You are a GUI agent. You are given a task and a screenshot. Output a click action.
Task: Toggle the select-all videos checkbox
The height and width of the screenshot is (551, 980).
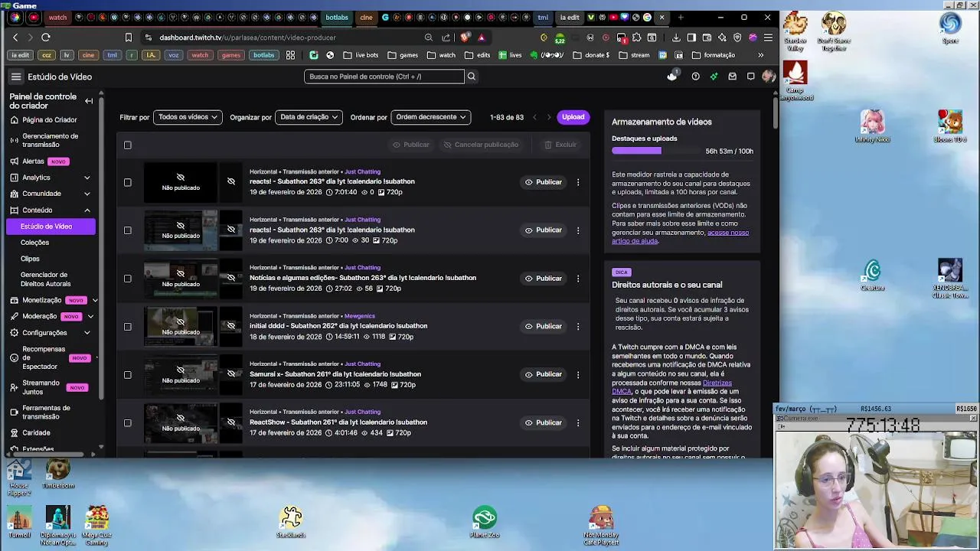128,145
